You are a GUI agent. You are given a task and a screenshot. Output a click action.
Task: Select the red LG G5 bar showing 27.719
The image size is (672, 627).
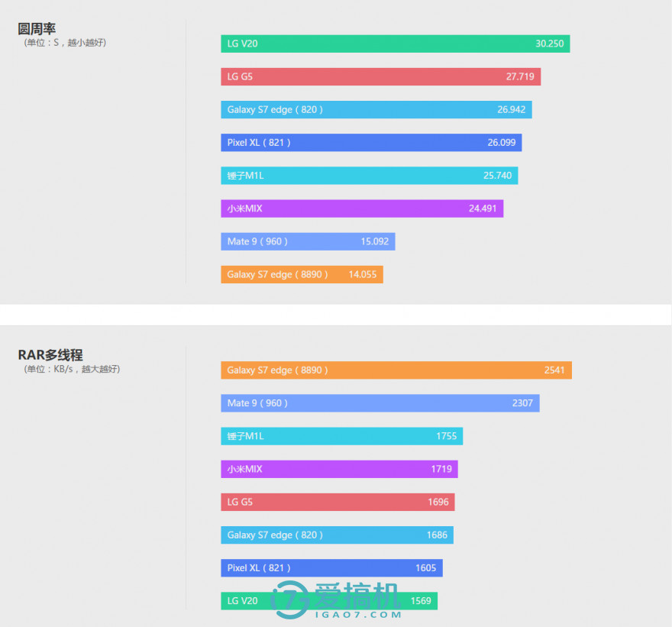click(380, 76)
